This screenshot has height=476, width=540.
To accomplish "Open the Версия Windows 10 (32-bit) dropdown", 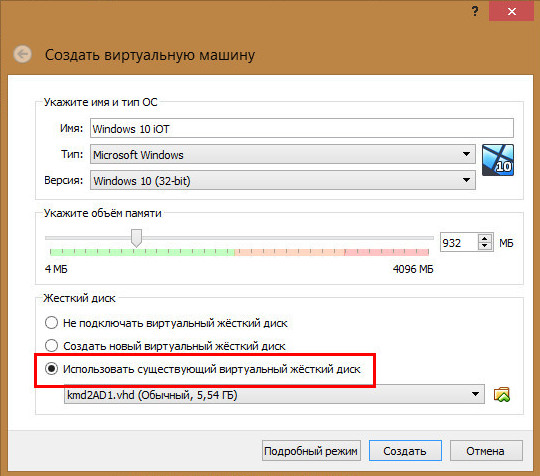I will 283,180.
